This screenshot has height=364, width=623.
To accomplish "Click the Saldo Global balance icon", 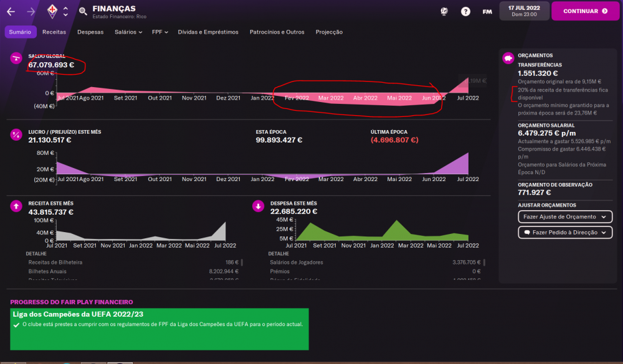I will click(16, 58).
